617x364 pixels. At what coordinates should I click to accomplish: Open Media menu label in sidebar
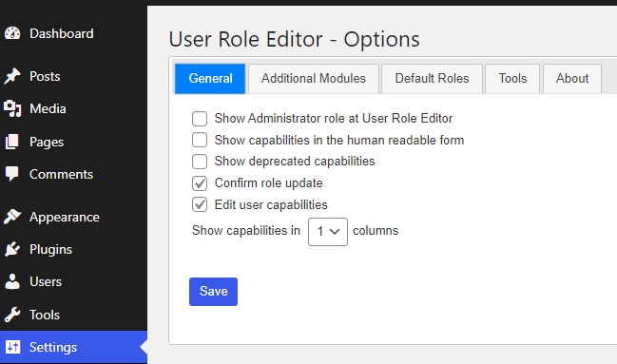click(48, 108)
